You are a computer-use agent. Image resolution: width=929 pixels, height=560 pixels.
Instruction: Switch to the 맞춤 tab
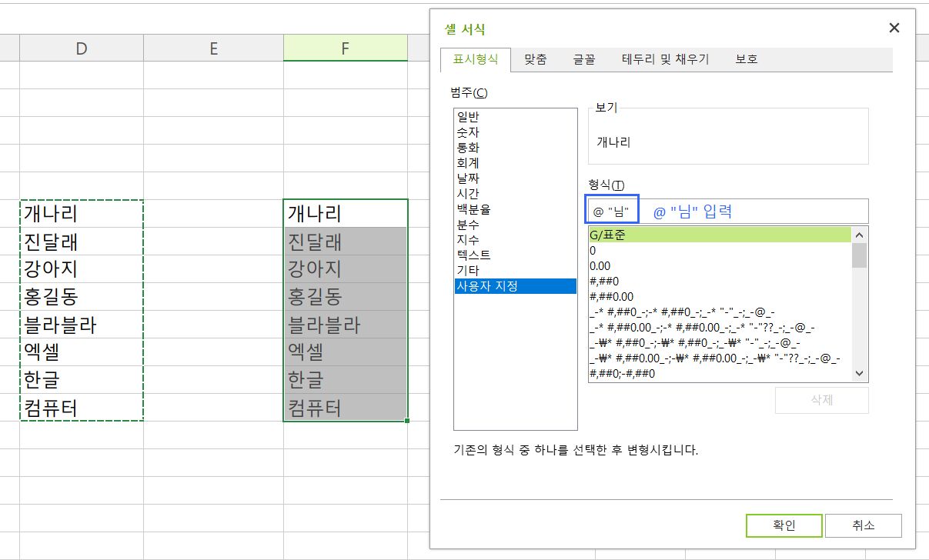536,59
